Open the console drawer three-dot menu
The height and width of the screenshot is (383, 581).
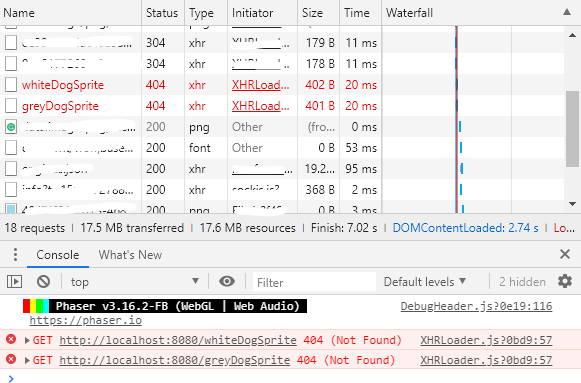[15, 255]
